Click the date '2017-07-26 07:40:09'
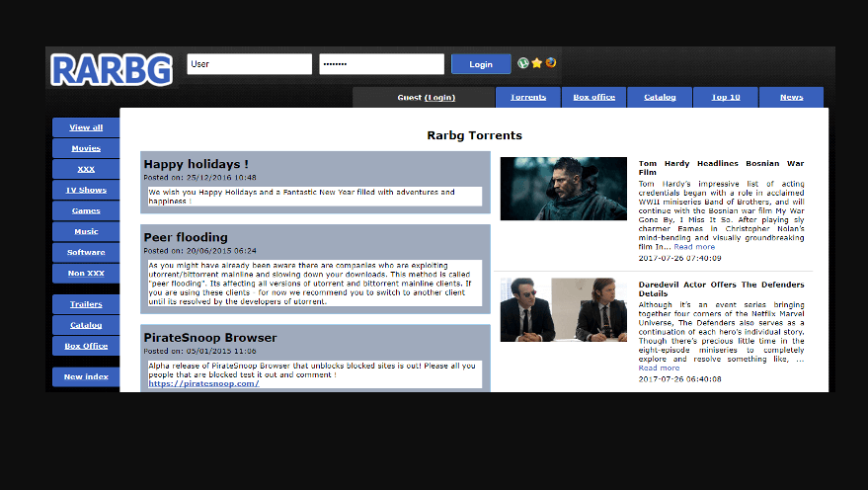Viewport: 868px width, 490px height. point(679,258)
